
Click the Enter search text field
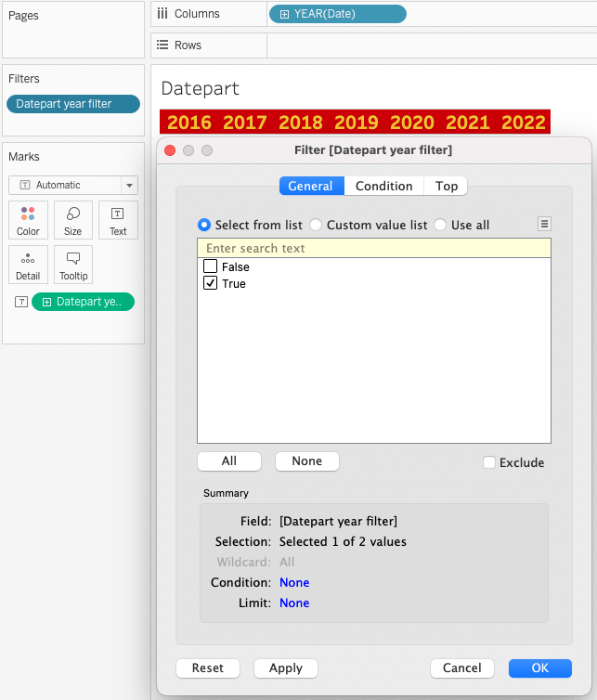point(373,248)
